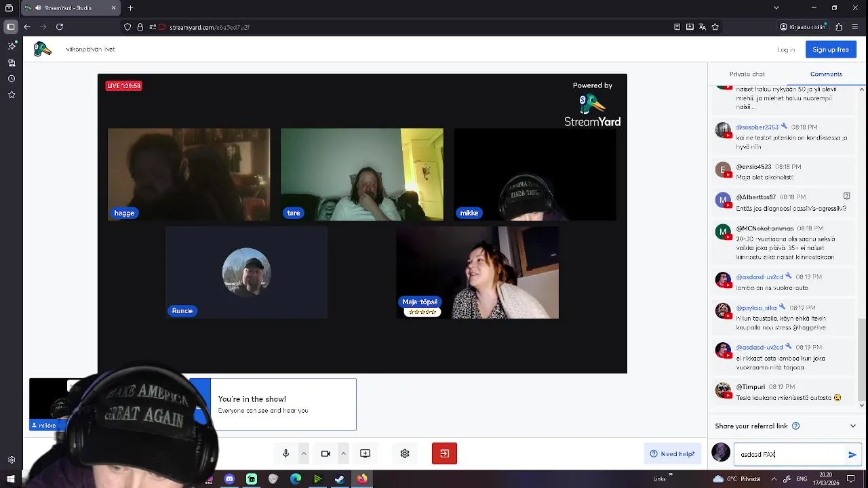Image resolution: width=868 pixels, height=488 pixels.
Task: Open Discord from the taskbar
Action: pos(229,479)
